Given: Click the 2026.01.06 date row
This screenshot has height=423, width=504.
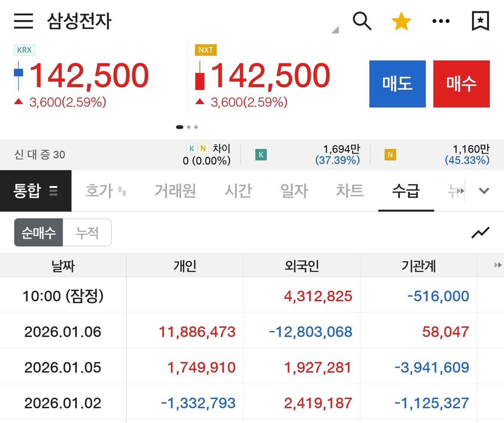Looking at the screenshot, I should 63,332.
